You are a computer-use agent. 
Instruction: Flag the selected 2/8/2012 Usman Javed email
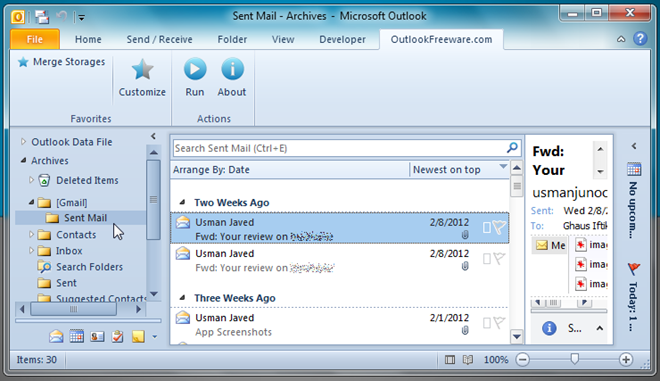click(x=499, y=227)
